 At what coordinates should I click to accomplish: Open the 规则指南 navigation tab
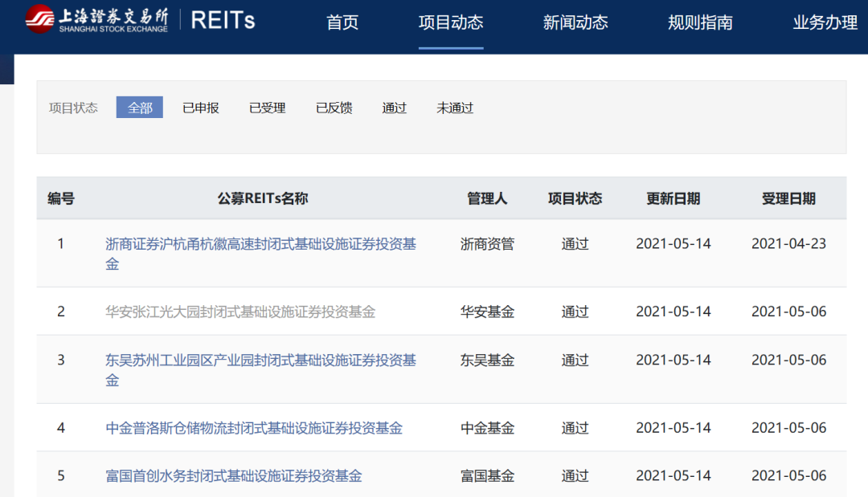click(x=700, y=22)
